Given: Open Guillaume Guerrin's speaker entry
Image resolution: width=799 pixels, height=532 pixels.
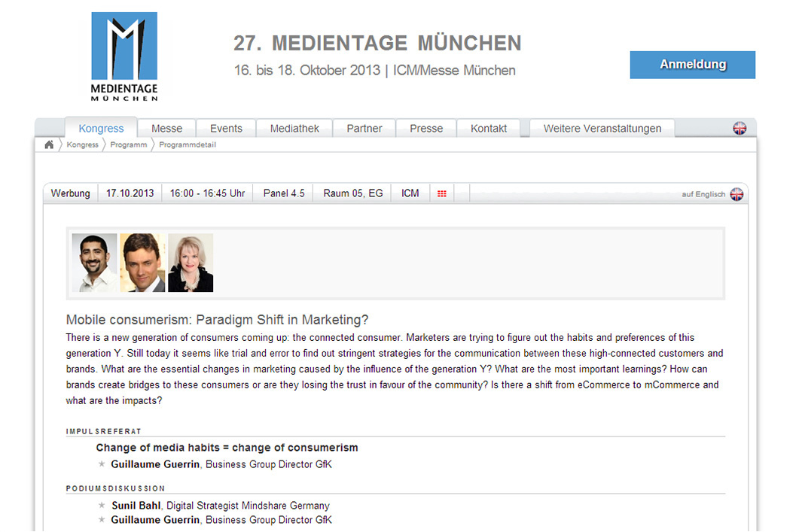Looking at the screenshot, I should 154,464.
